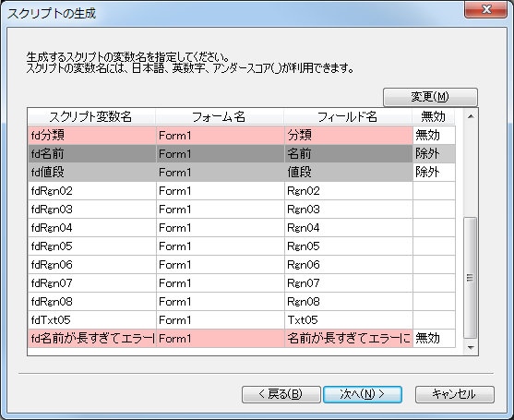Sort by スクリプト変数名 column header
This screenshot has width=514, height=420.
point(91,116)
